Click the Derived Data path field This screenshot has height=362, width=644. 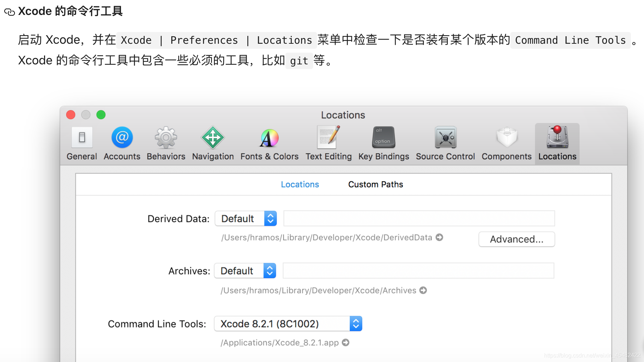pyautogui.click(x=419, y=218)
